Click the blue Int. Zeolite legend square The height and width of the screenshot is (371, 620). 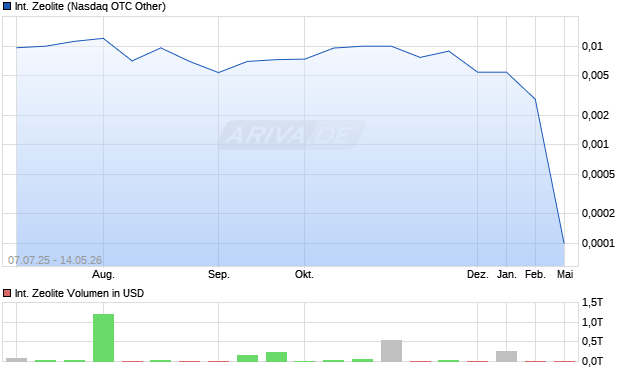7,6
